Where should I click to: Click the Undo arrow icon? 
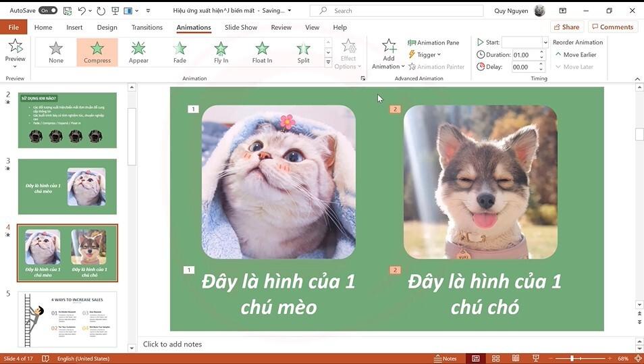click(82, 11)
